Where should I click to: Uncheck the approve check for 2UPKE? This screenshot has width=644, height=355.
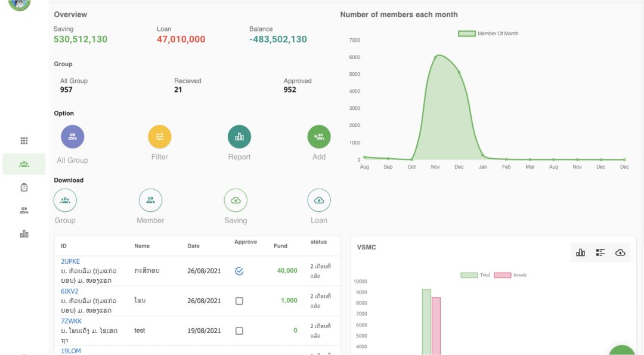click(x=240, y=271)
